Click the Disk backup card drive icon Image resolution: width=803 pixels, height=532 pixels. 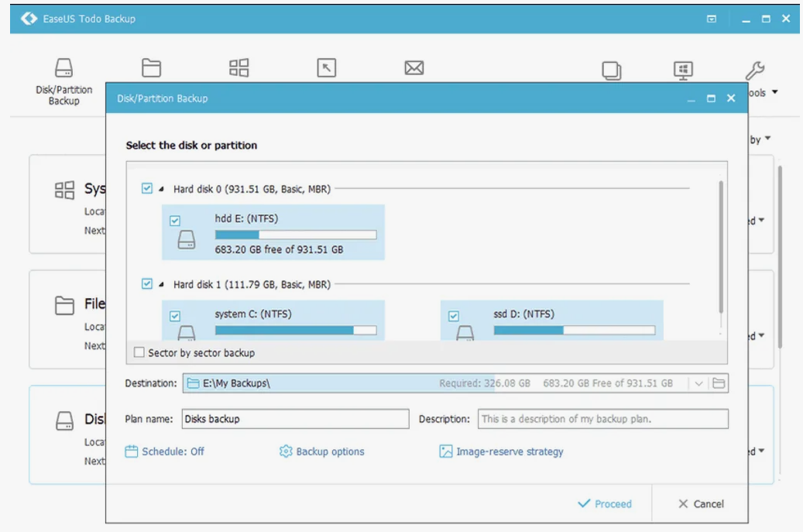[x=64, y=421]
